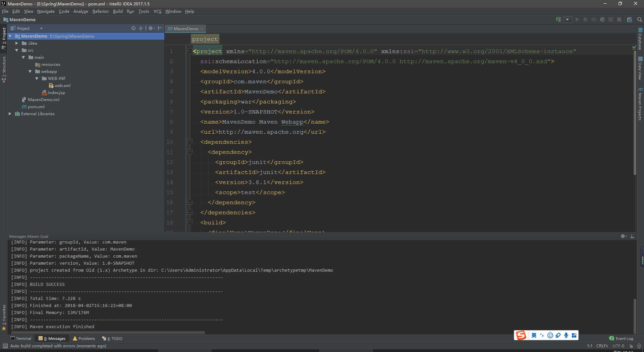
Task: Hide the Project tool window
Action: 160,28
